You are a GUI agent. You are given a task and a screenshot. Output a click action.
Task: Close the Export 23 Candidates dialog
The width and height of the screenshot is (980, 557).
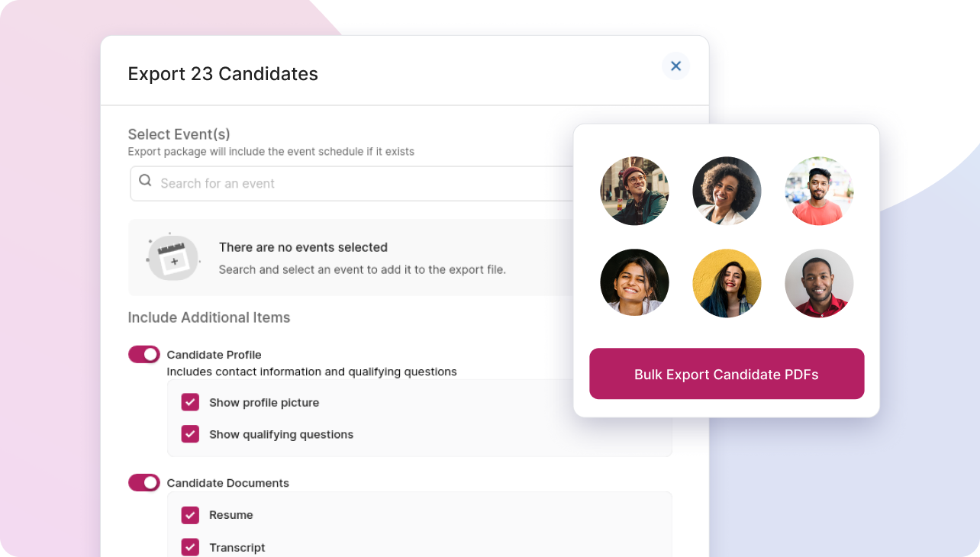[x=675, y=66]
